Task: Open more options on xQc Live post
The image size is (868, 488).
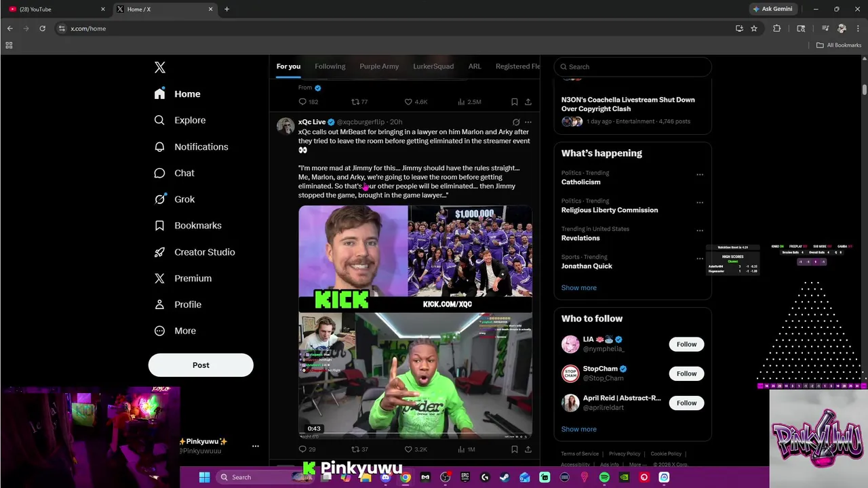Action: point(528,122)
